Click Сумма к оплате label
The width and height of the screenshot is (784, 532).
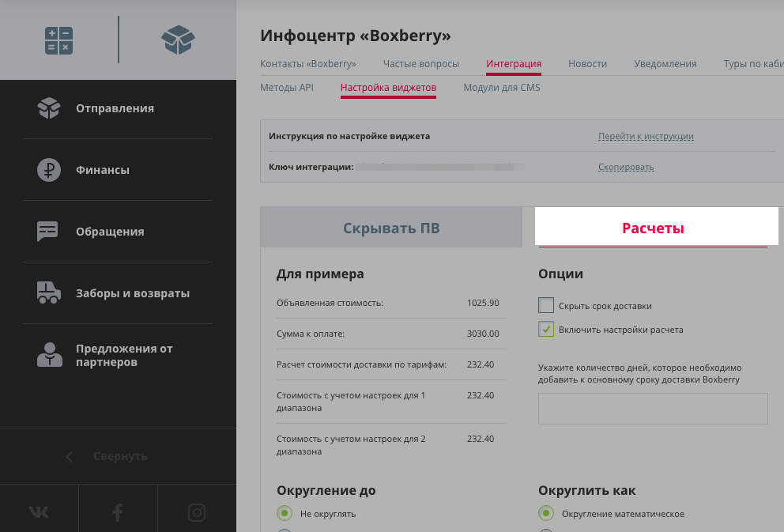[x=311, y=334]
